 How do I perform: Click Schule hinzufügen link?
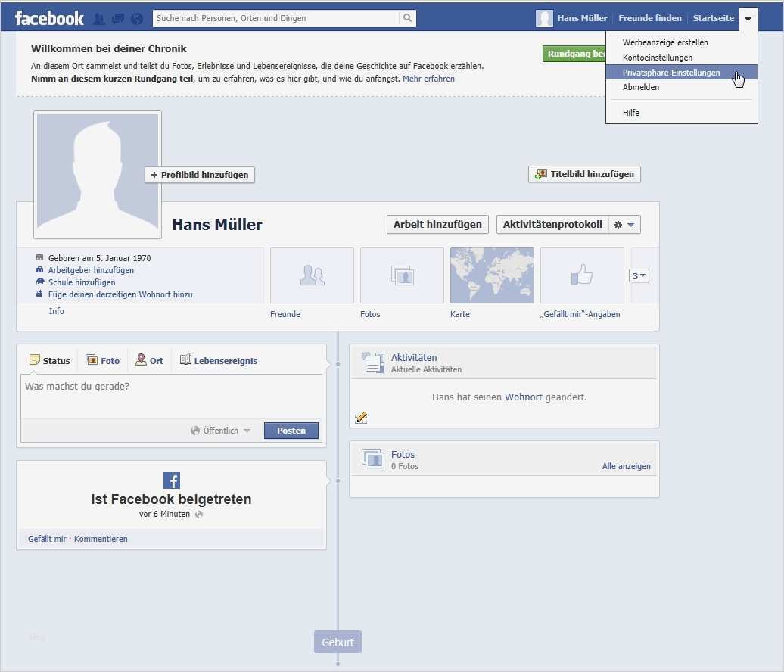click(x=82, y=282)
